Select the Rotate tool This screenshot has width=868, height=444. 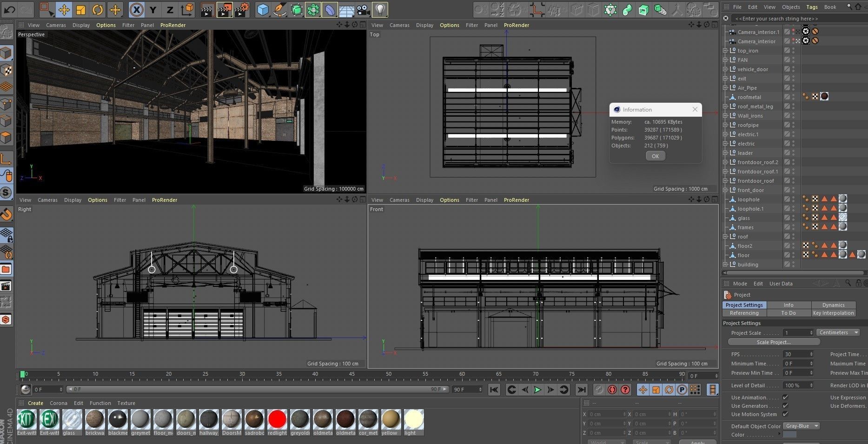coord(98,9)
